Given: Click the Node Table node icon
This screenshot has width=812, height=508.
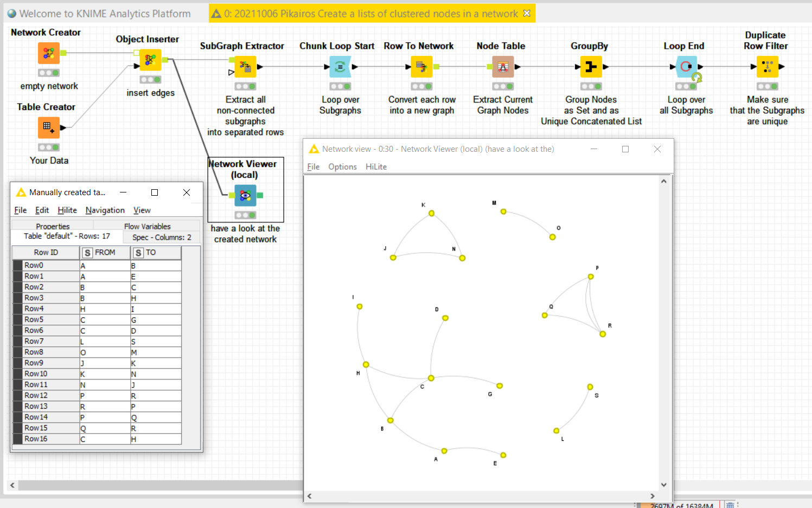Looking at the screenshot, I should click(503, 67).
